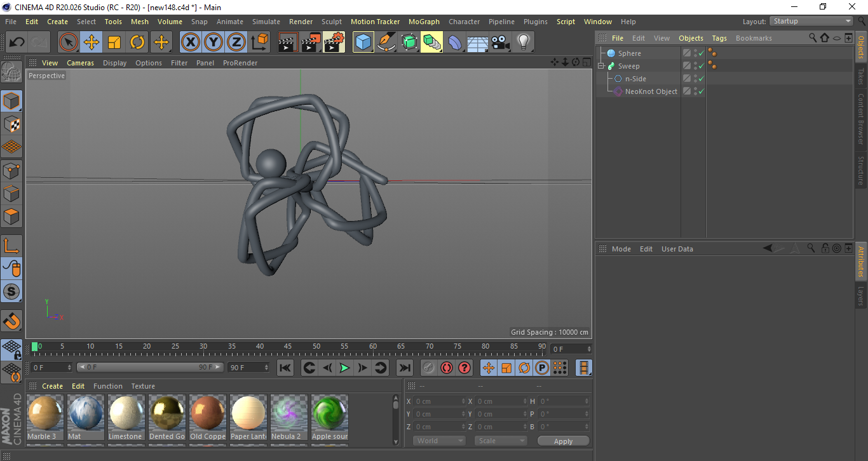Add a Floor environment object

click(478, 43)
